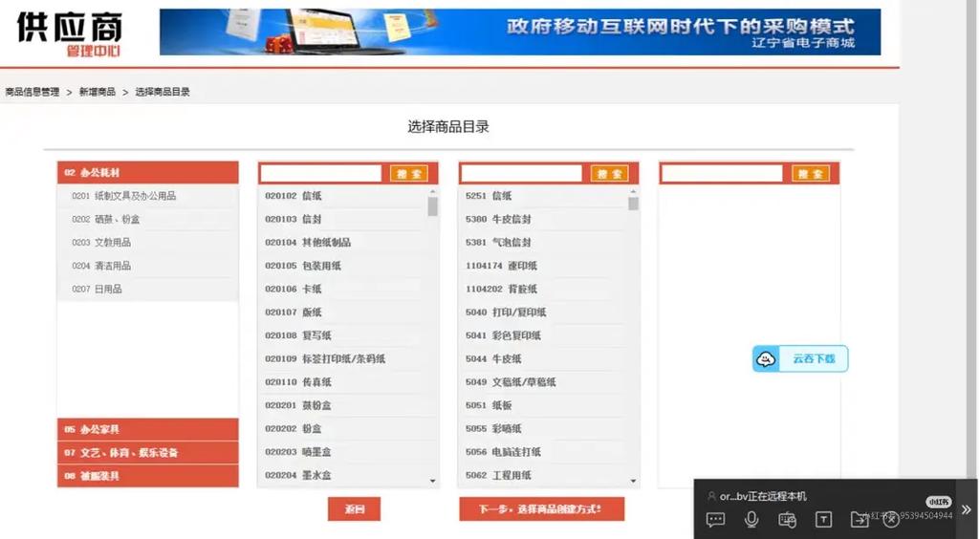The image size is (980, 539).
Task: Click the 新增商品 breadcrumb
Action: 98,92
